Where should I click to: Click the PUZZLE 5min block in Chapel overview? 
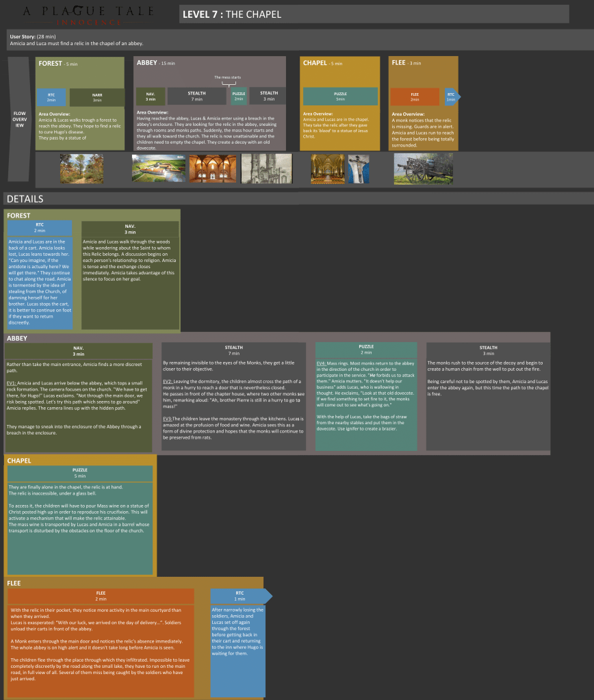point(340,96)
